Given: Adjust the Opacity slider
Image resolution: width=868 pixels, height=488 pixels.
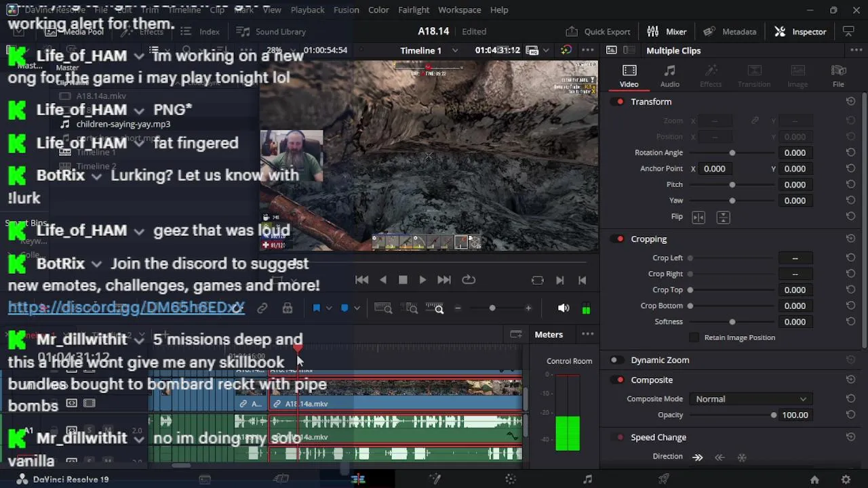Looking at the screenshot, I should coord(774,415).
